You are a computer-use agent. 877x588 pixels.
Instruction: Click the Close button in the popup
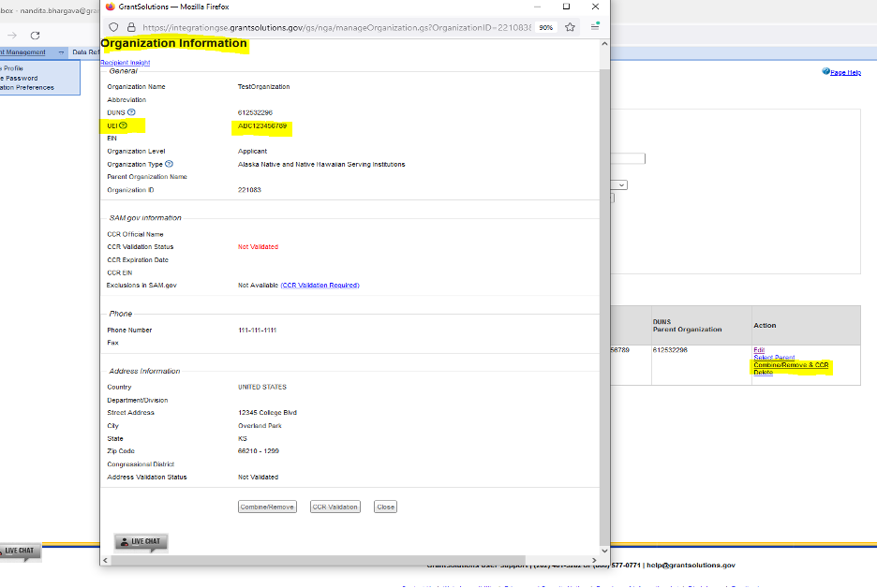(x=385, y=507)
